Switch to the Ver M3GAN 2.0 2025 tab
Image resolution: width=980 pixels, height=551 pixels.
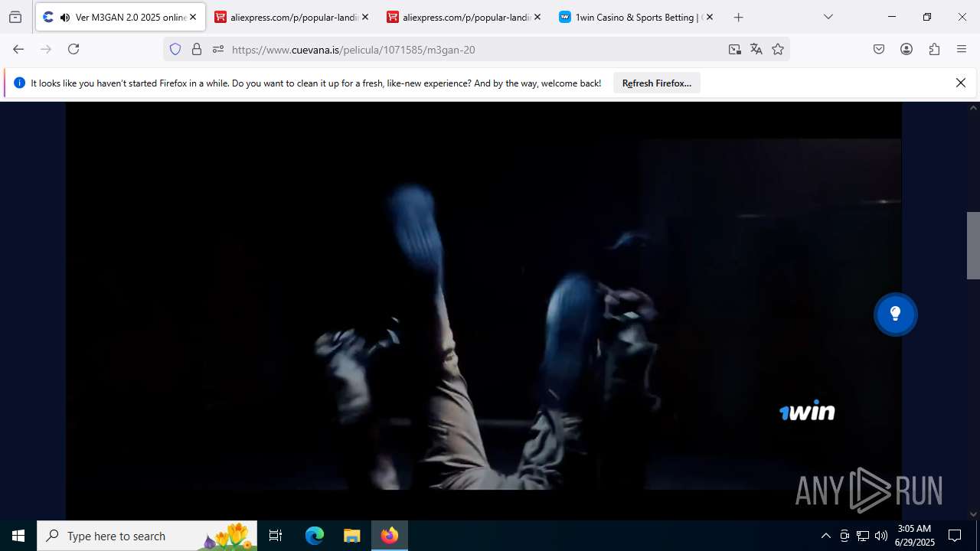(120, 17)
